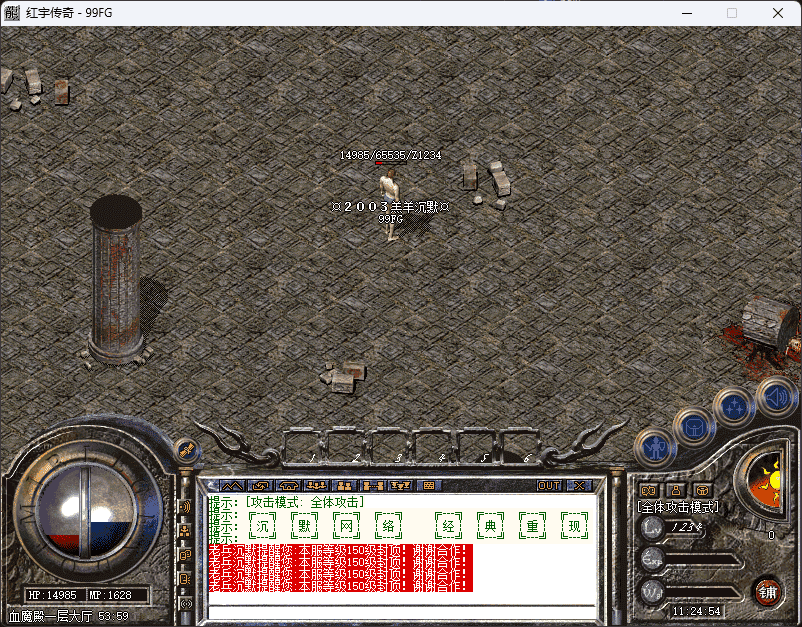Click the small chest icon in right panel
The width and height of the screenshot is (802, 627).
[702, 490]
